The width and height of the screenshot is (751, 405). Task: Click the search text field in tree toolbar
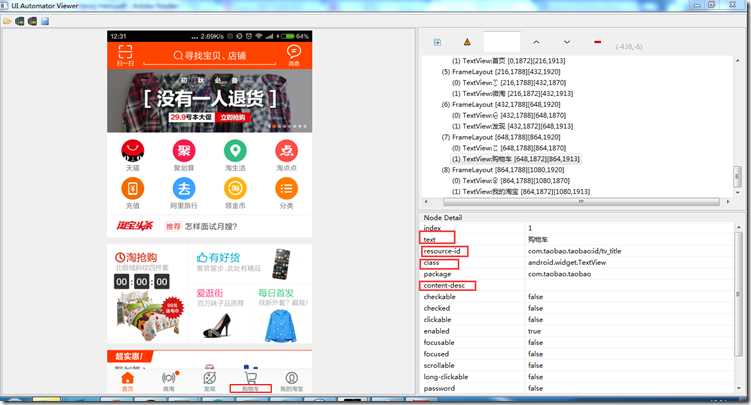501,42
